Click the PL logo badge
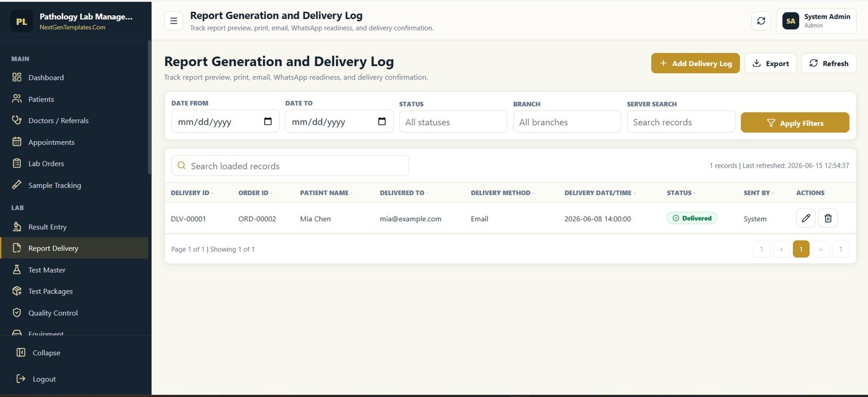Image resolution: width=868 pixels, height=397 pixels. point(22,22)
